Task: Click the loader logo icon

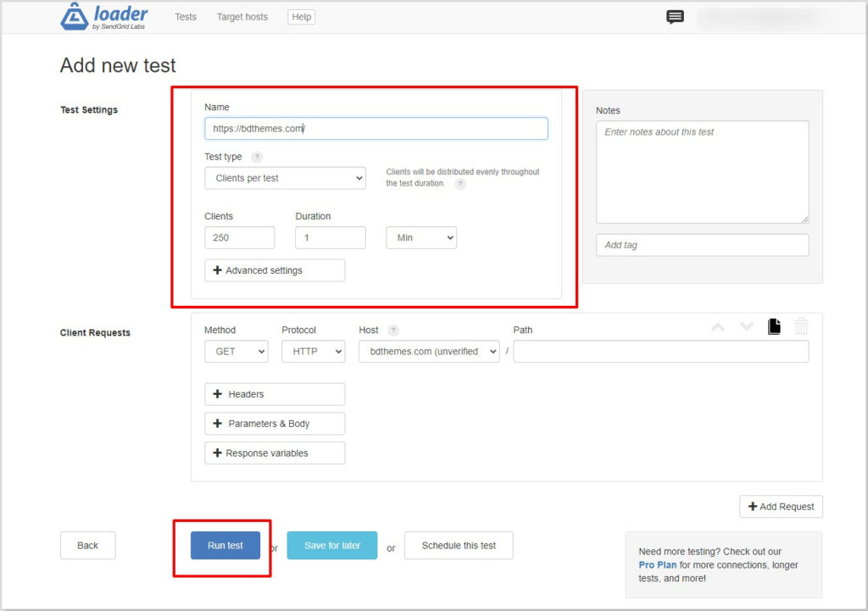Action: pyautogui.click(x=75, y=17)
